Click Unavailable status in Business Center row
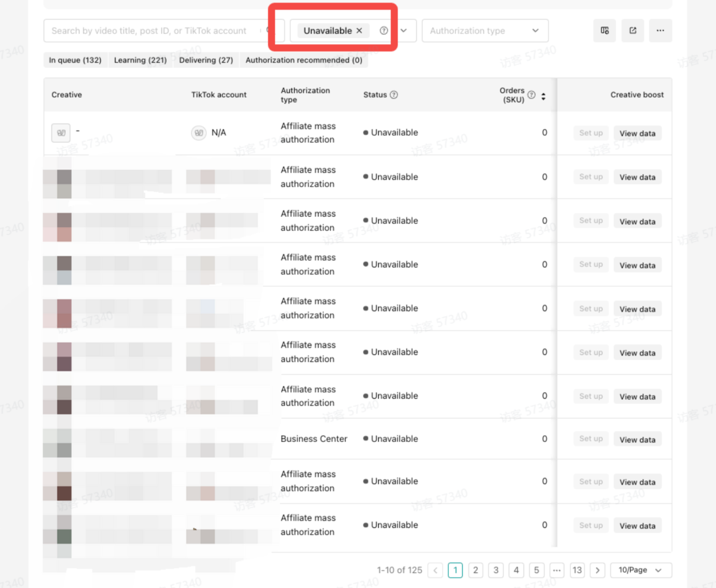The width and height of the screenshot is (716, 588). tap(391, 439)
